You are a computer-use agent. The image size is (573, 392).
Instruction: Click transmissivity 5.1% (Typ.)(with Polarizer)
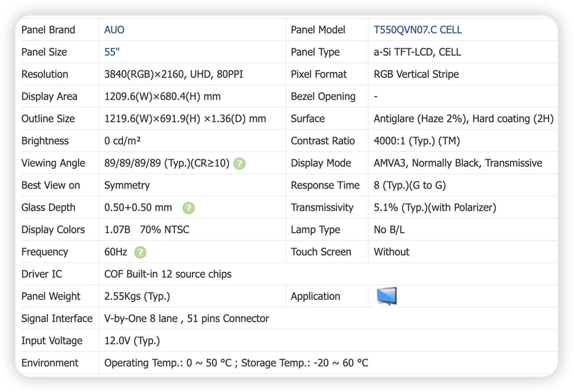coord(435,208)
